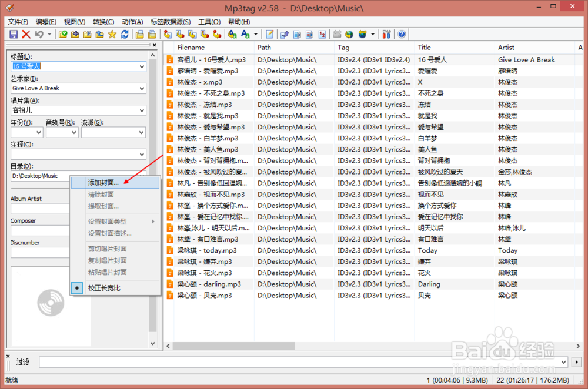Click the Extended tags notepad icon
The height and width of the screenshot is (389, 588).
(270, 35)
